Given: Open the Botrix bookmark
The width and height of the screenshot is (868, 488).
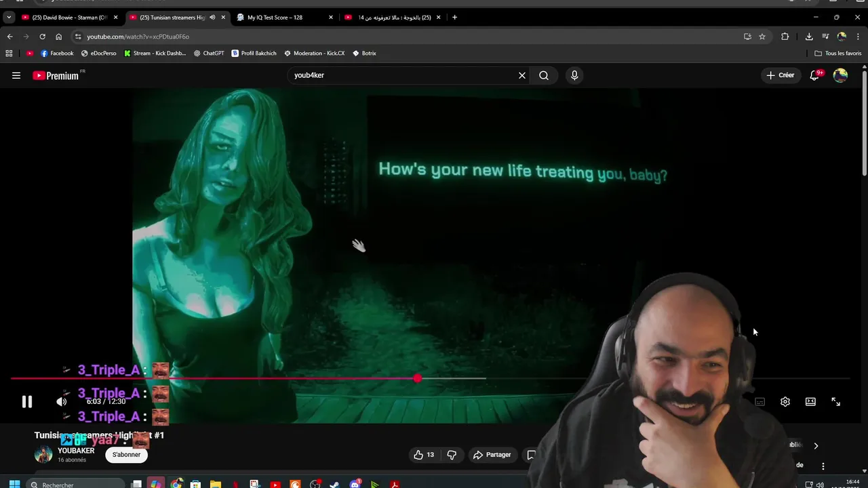Looking at the screenshot, I should click(x=364, y=53).
